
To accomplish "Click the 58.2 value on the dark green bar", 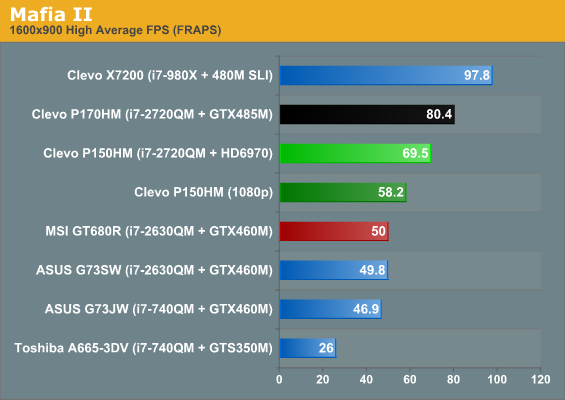I will point(391,192).
